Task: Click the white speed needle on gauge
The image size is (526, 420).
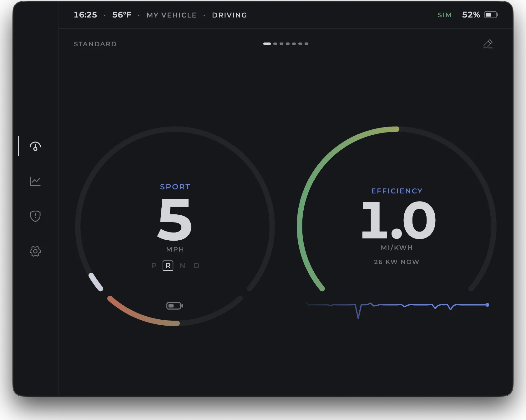Action: (96, 282)
